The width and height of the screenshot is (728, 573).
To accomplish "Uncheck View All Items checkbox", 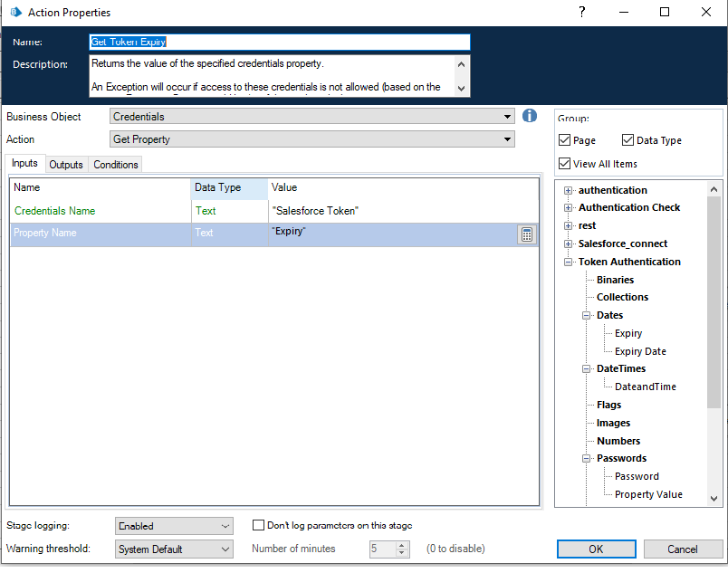I will (565, 164).
